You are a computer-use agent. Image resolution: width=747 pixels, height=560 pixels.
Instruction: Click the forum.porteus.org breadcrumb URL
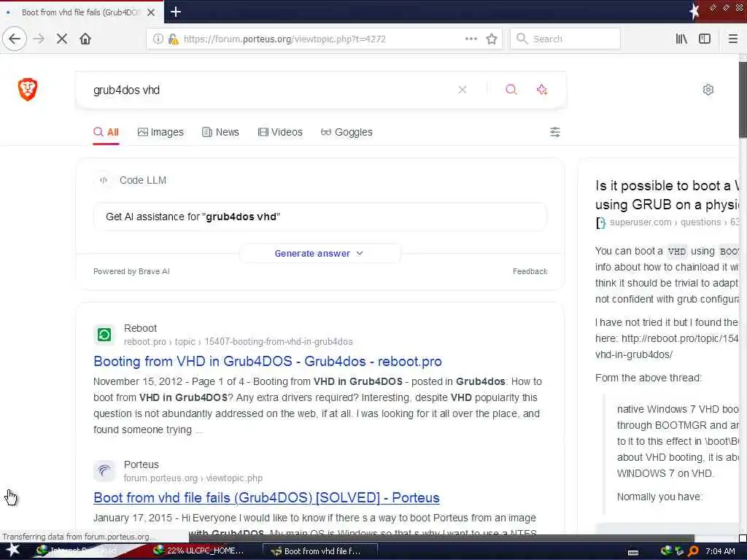point(193,478)
